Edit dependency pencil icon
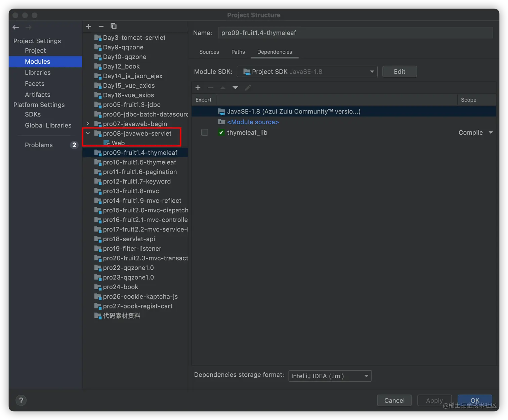 pos(248,88)
